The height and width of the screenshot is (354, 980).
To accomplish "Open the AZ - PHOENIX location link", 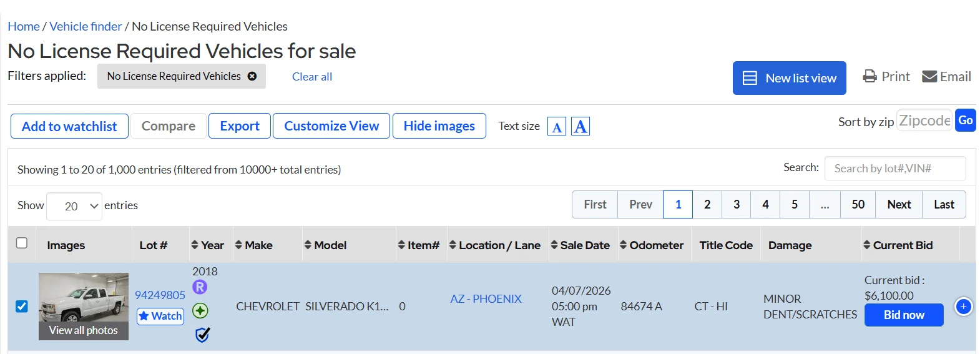I will (486, 298).
